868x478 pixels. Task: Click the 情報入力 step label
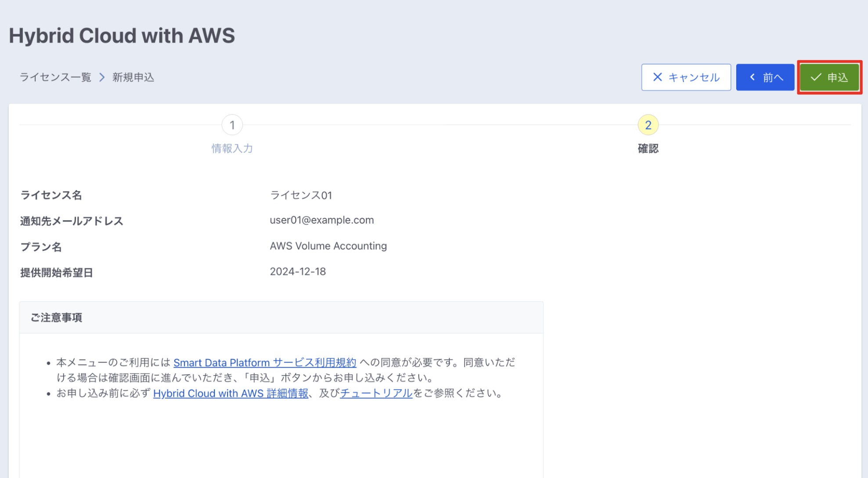click(232, 148)
